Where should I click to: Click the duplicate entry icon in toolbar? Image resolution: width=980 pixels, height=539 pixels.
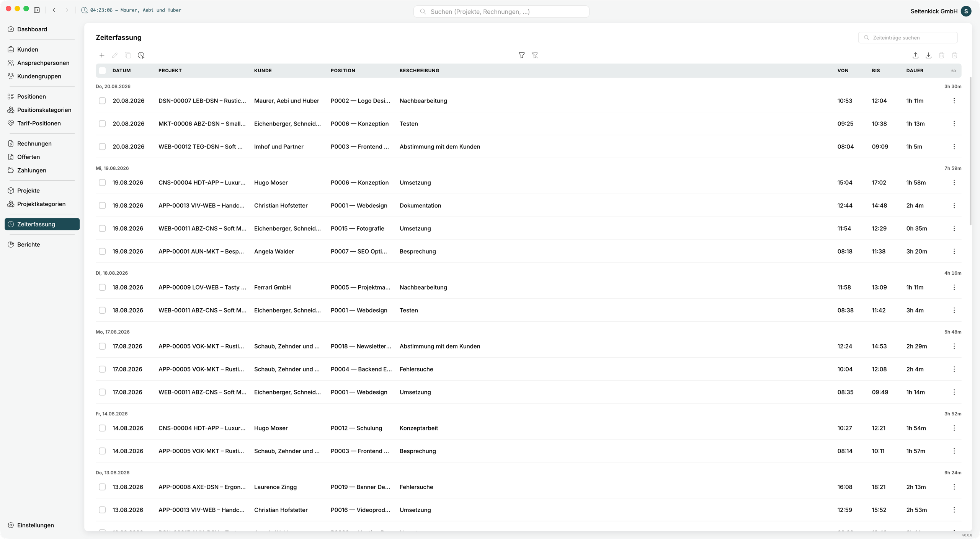click(128, 55)
